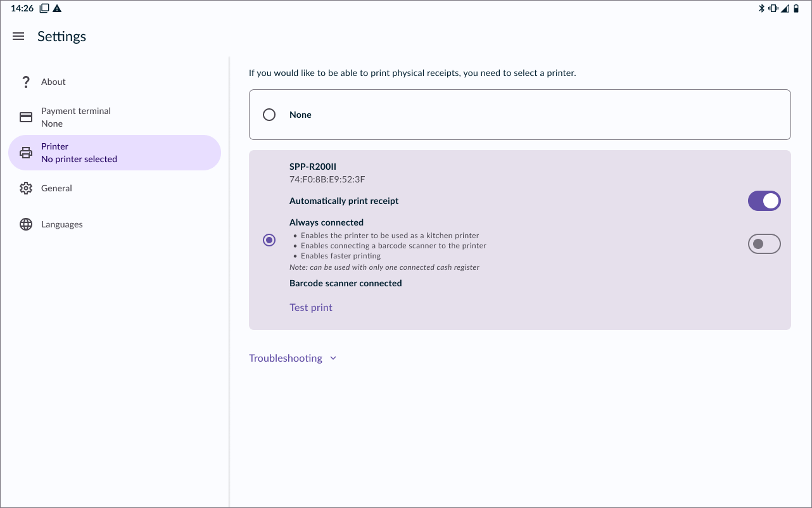
Task: Click 'Automatically print receipt' label
Action: (x=345, y=201)
